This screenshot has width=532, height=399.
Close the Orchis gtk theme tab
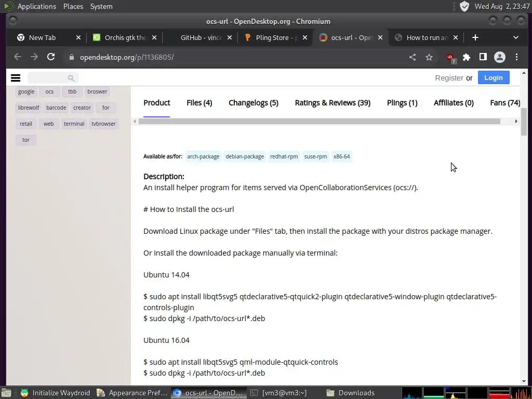click(x=154, y=37)
